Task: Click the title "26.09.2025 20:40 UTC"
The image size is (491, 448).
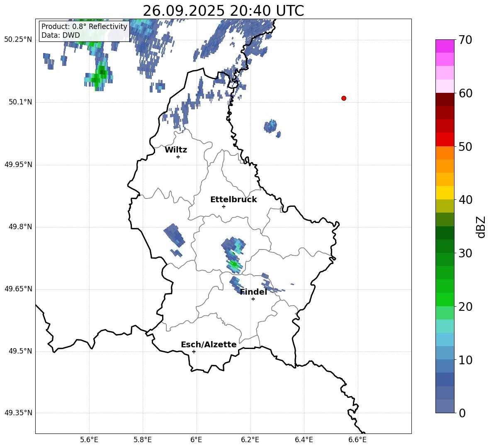Action: point(223,11)
